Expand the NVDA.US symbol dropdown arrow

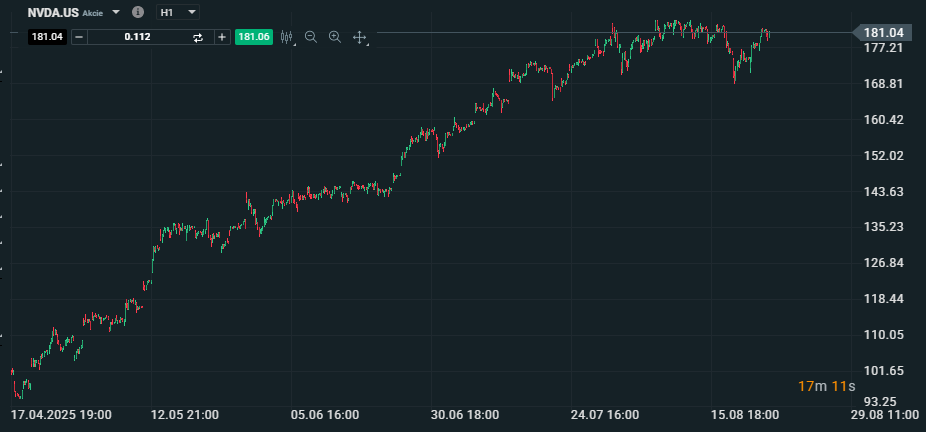pos(116,13)
